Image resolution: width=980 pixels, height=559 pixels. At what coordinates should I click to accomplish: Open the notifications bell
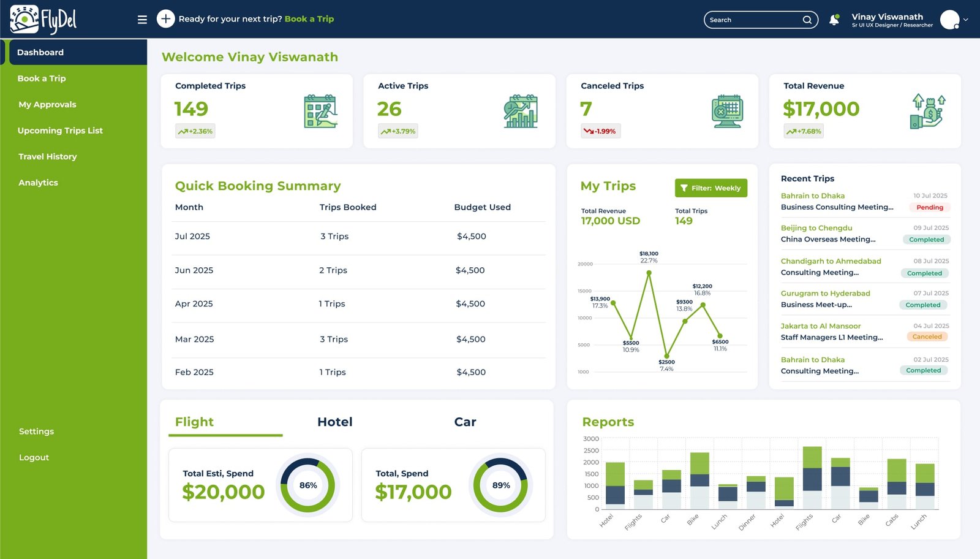pos(834,20)
